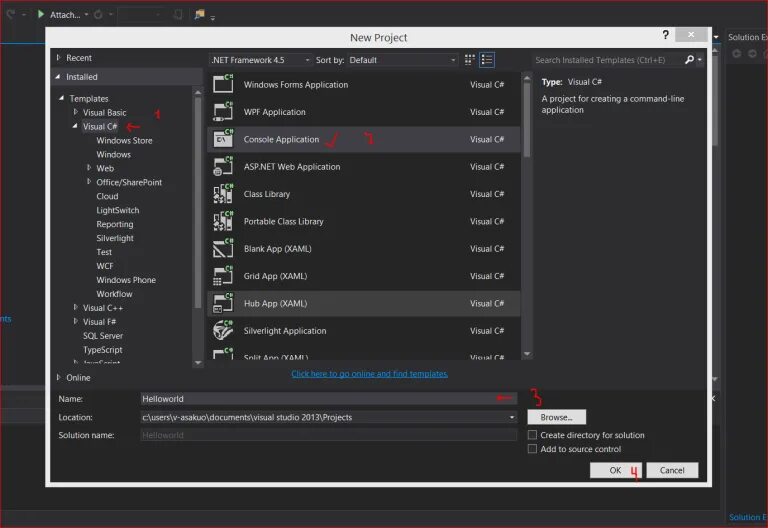Select the Test template category
Viewport: 768px width, 528px height.
pyautogui.click(x=104, y=252)
